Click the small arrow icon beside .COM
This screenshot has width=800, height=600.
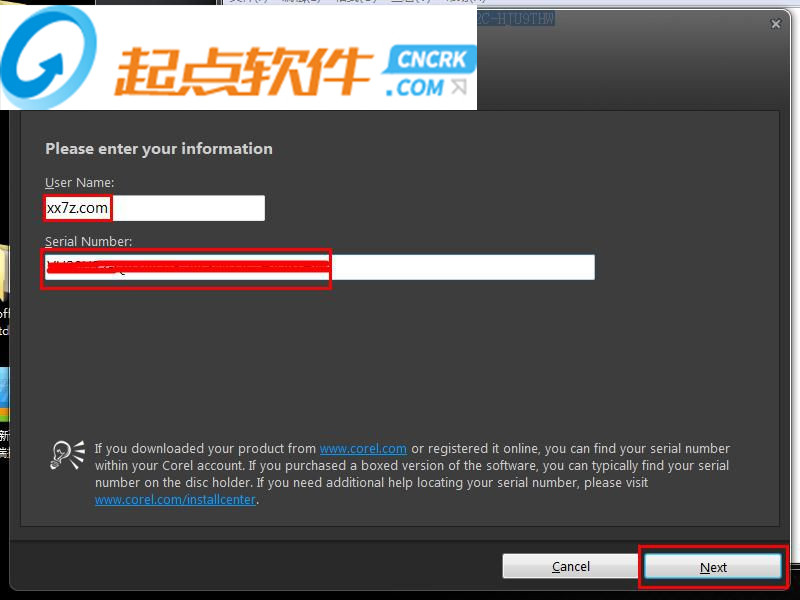(458, 87)
